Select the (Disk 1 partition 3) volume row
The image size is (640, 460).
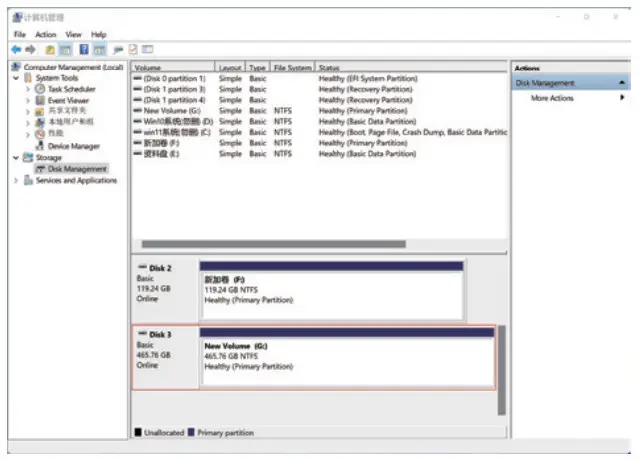click(x=320, y=89)
